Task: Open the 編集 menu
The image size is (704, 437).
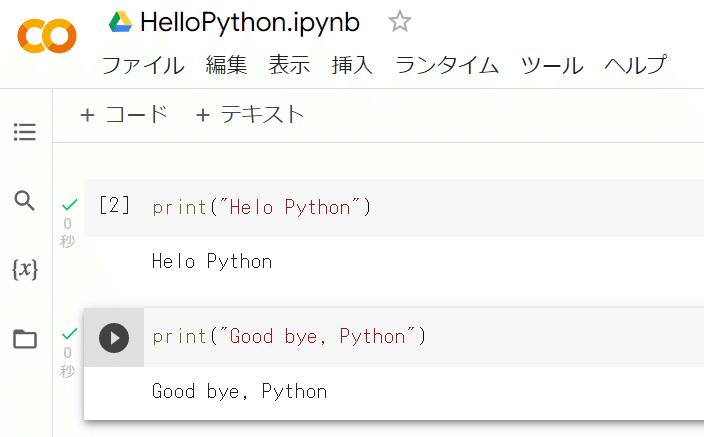Action: [x=226, y=66]
